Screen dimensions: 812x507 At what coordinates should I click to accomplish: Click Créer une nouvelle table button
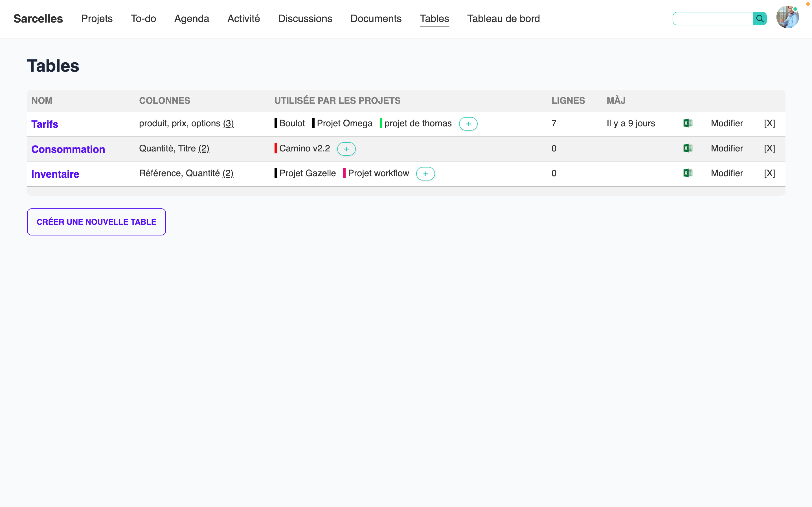click(x=96, y=222)
